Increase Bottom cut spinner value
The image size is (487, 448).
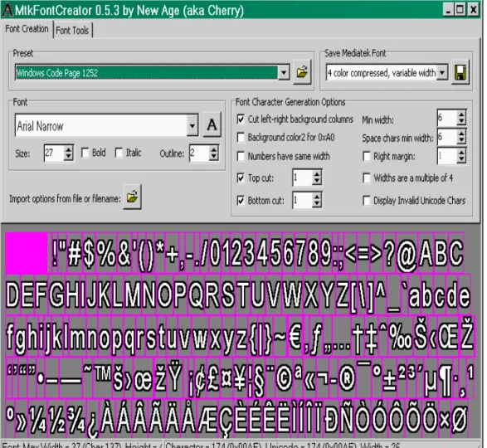[x=317, y=197]
